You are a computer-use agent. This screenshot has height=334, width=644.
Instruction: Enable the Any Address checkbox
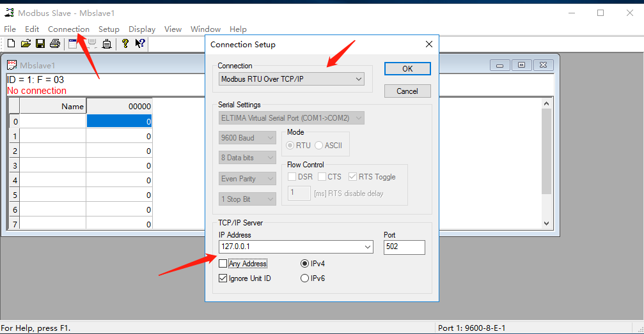point(223,264)
